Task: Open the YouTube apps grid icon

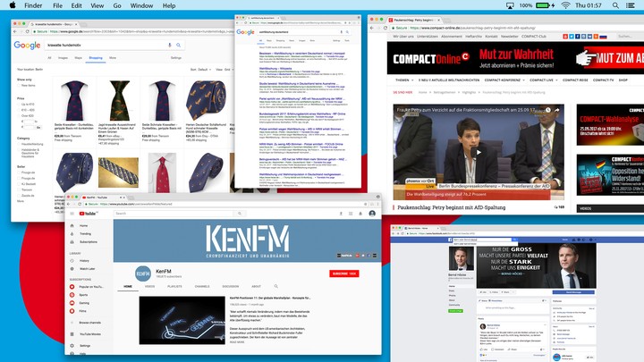Action: pos(351,214)
